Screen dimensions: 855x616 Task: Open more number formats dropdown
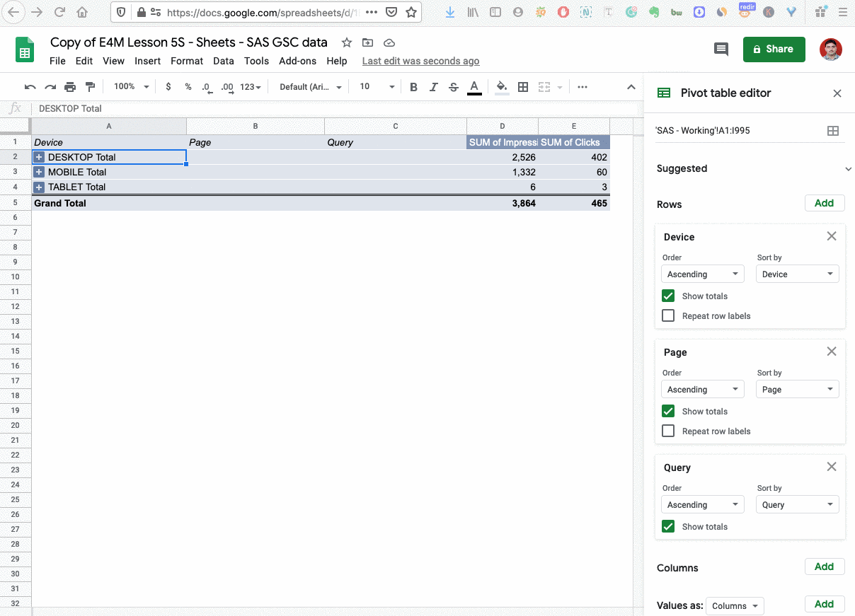[x=251, y=87]
